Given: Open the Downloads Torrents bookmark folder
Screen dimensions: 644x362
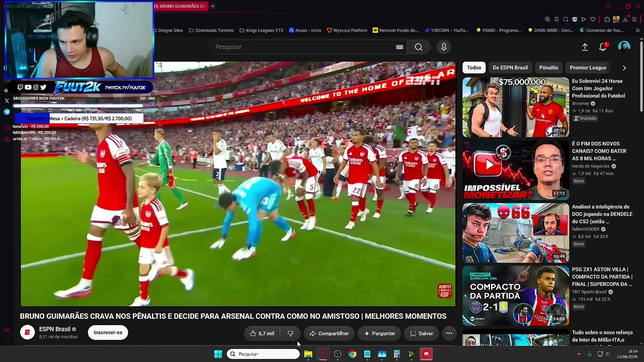Looking at the screenshot, I should point(211,30).
